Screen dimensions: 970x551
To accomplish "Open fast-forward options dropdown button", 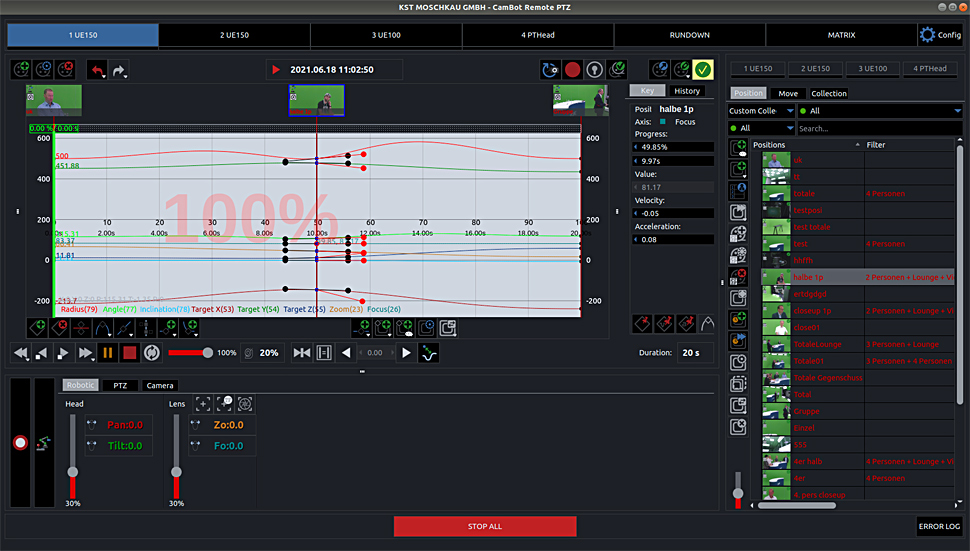I will click(x=86, y=353).
